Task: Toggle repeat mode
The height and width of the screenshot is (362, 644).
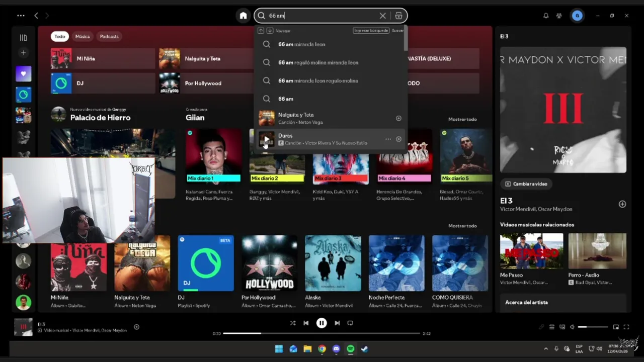Action: pyautogui.click(x=350, y=323)
